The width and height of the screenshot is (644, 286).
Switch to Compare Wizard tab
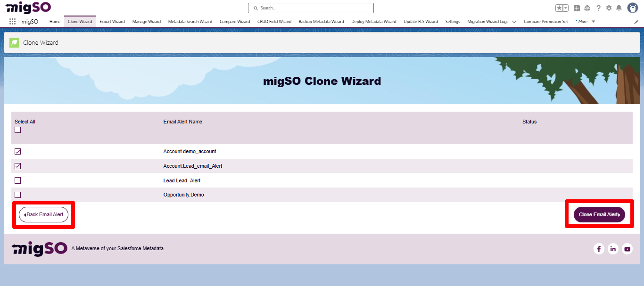click(235, 22)
